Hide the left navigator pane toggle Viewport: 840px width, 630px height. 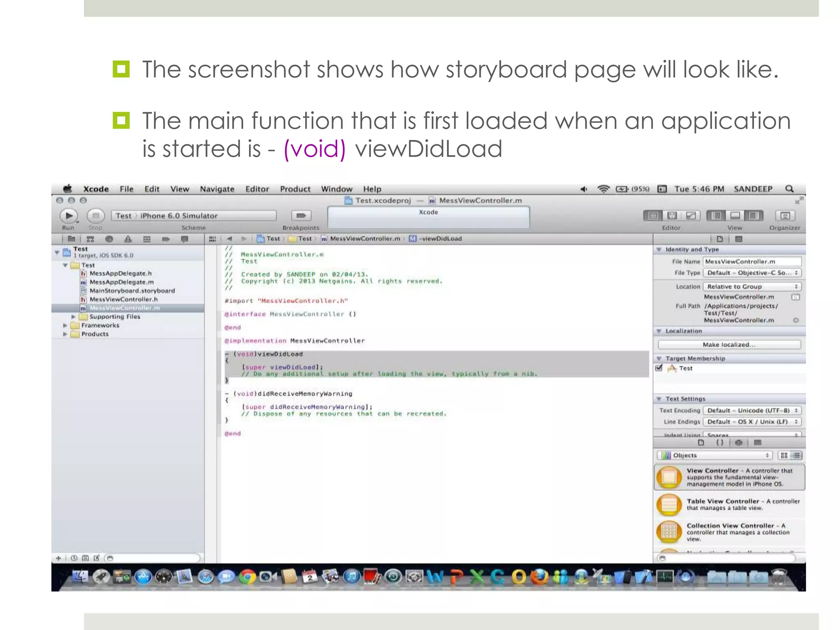point(717,215)
